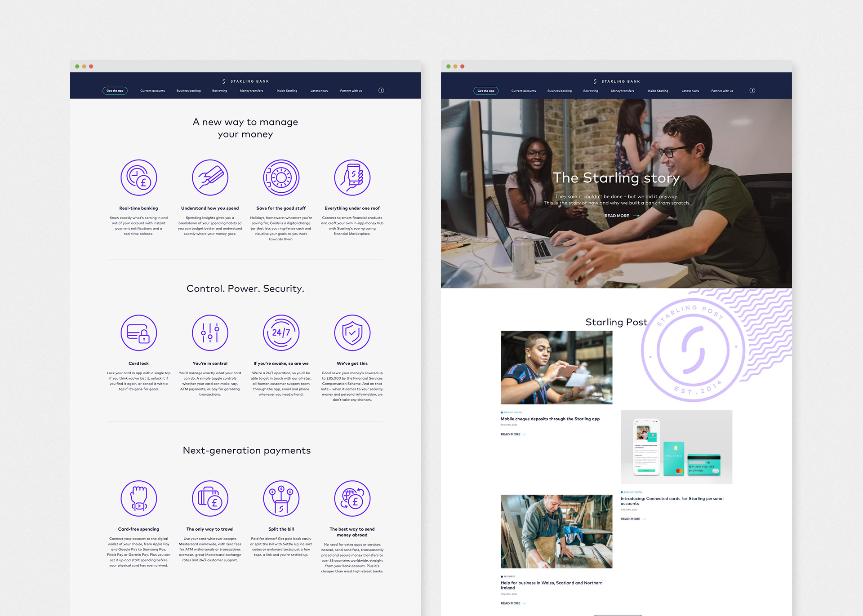Click the Only way to travel suitcase icon
This screenshot has height=616, width=863.
[210, 499]
